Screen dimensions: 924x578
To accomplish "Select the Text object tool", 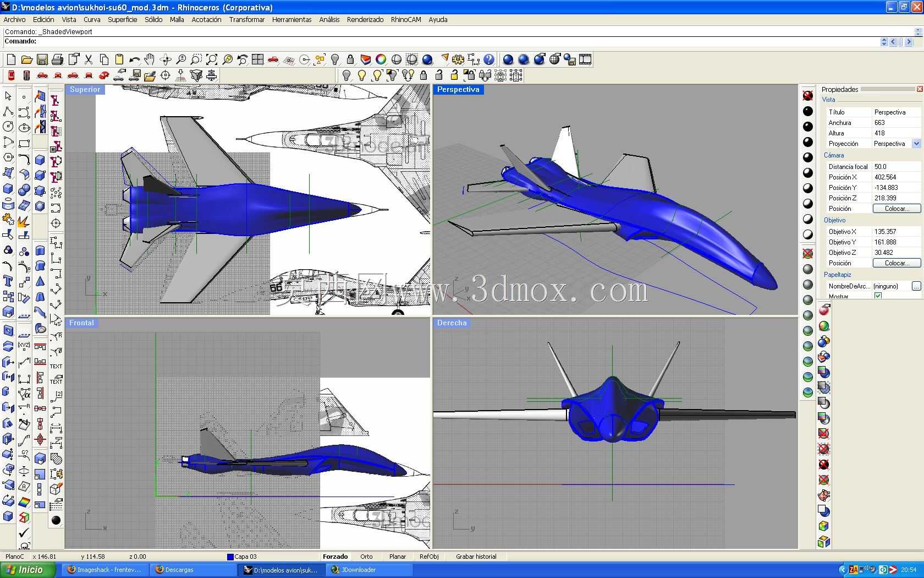I will 8,281.
